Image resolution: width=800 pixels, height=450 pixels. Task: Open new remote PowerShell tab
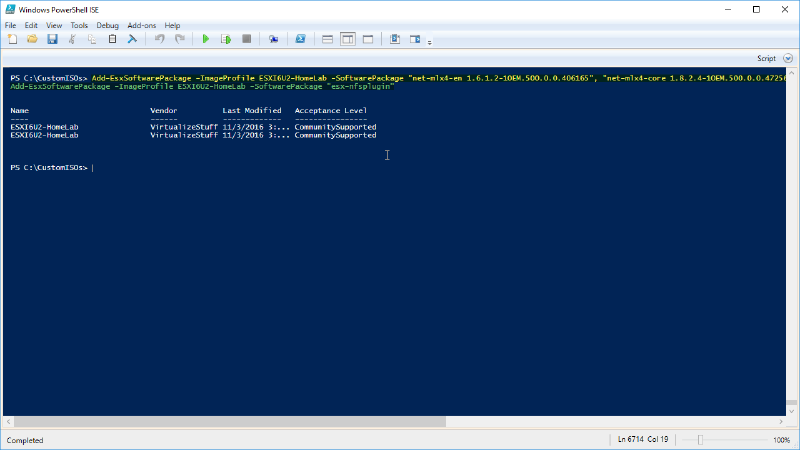273,39
